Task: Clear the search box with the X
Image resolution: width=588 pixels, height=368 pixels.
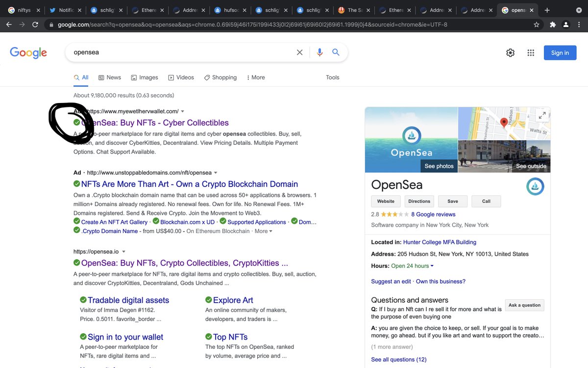Action: click(x=300, y=53)
